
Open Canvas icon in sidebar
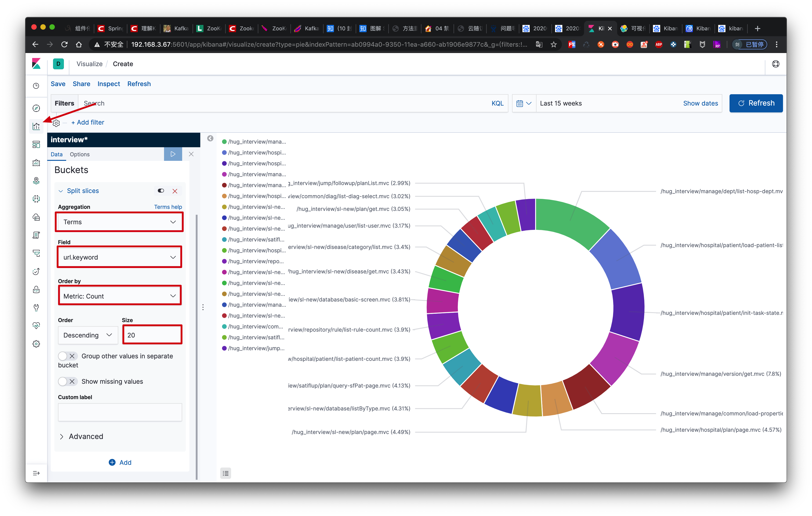tap(36, 163)
